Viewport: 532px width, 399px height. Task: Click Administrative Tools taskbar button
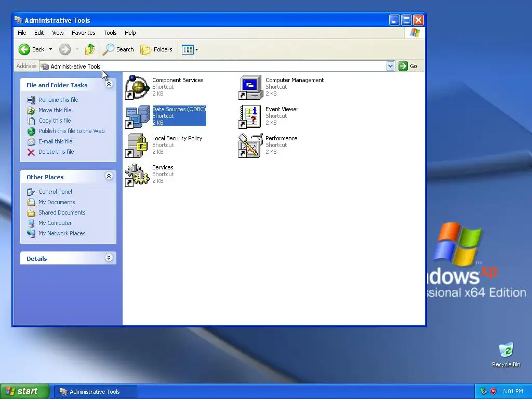coord(96,392)
